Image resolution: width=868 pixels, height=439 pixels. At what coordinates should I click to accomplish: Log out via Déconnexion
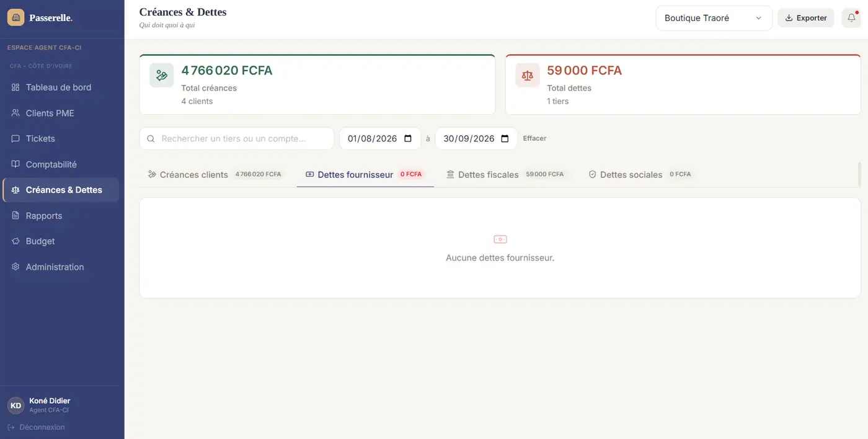(x=36, y=427)
